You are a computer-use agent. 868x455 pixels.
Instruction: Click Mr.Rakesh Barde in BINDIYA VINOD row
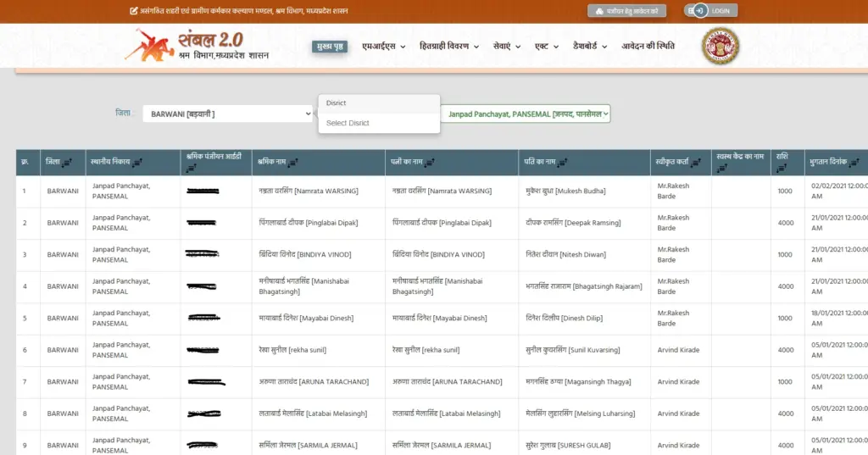673,255
